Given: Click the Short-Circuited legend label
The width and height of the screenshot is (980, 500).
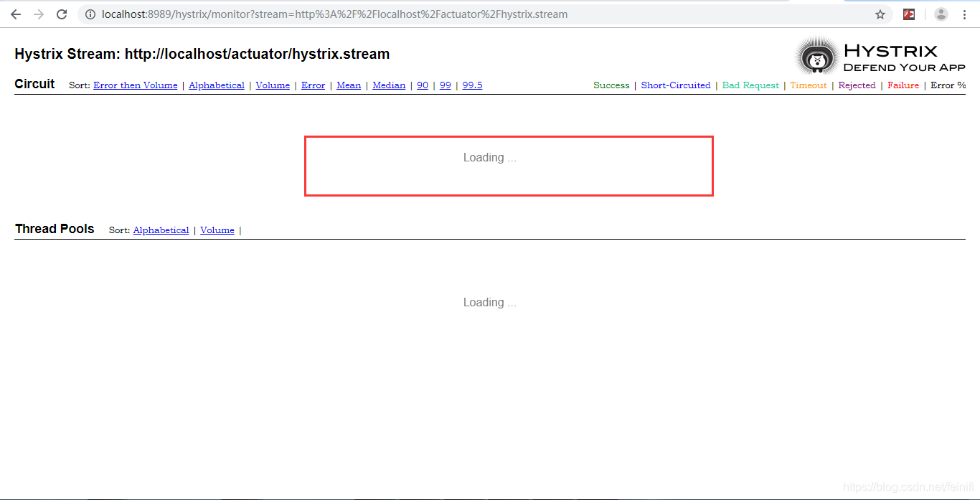Looking at the screenshot, I should point(676,85).
